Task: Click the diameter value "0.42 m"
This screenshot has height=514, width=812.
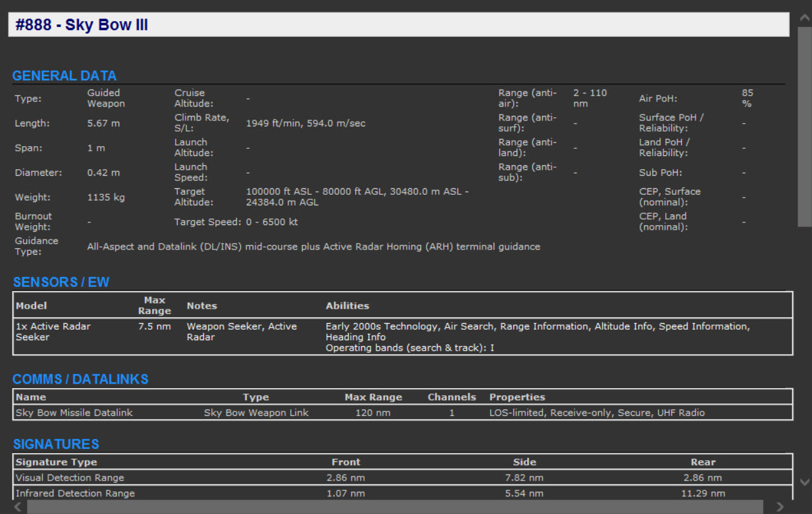Action: (x=103, y=172)
